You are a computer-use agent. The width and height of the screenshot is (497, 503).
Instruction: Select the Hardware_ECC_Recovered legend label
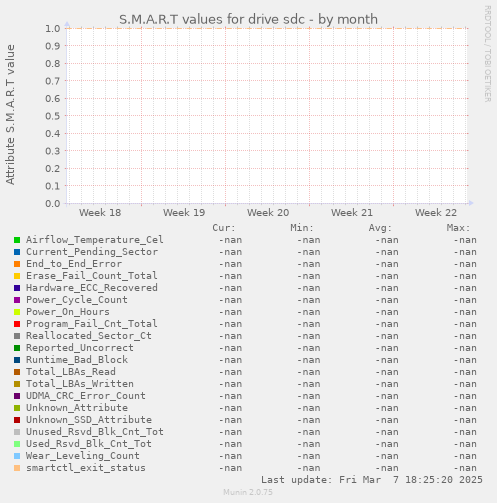pyautogui.click(x=92, y=288)
